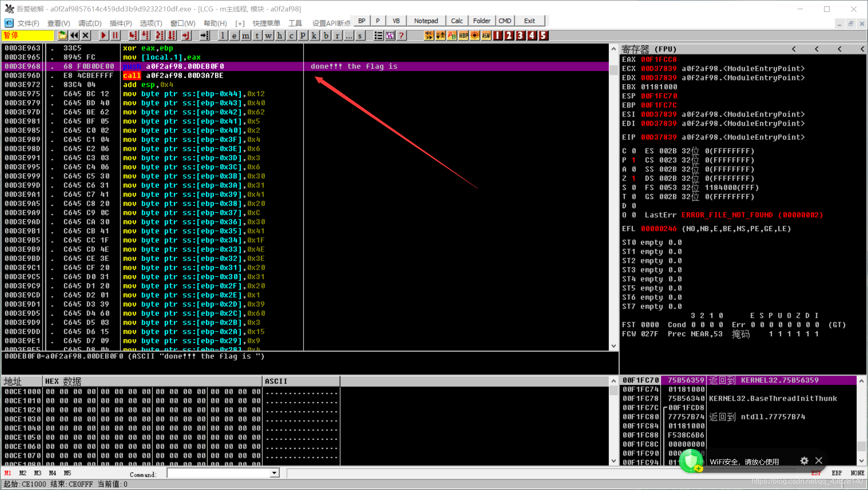868x490 pixels.
Task: Click the disassembly scrollbar down arrow
Action: pos(614,346)
